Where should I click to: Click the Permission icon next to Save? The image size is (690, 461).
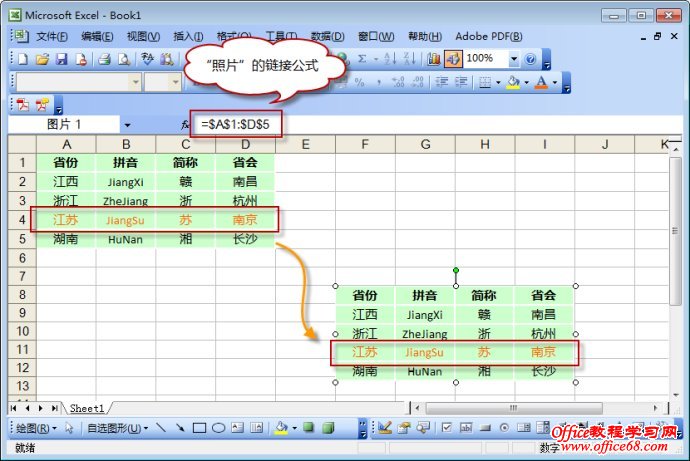pyautogui.click(x=81, y=59)
